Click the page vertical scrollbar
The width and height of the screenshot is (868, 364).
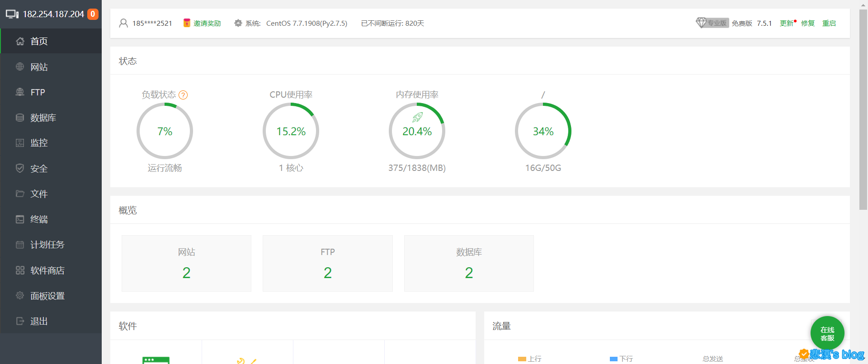pos(863,109)
